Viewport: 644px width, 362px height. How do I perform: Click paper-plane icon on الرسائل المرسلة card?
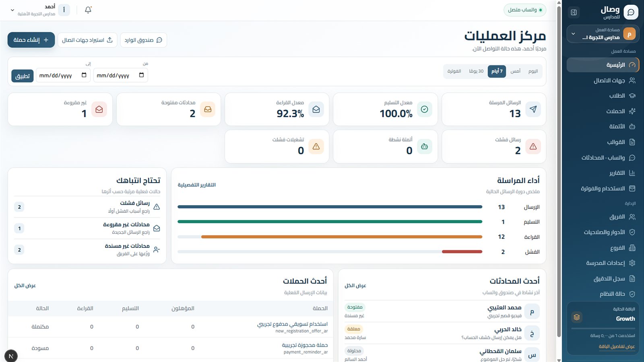pos(533,109)
